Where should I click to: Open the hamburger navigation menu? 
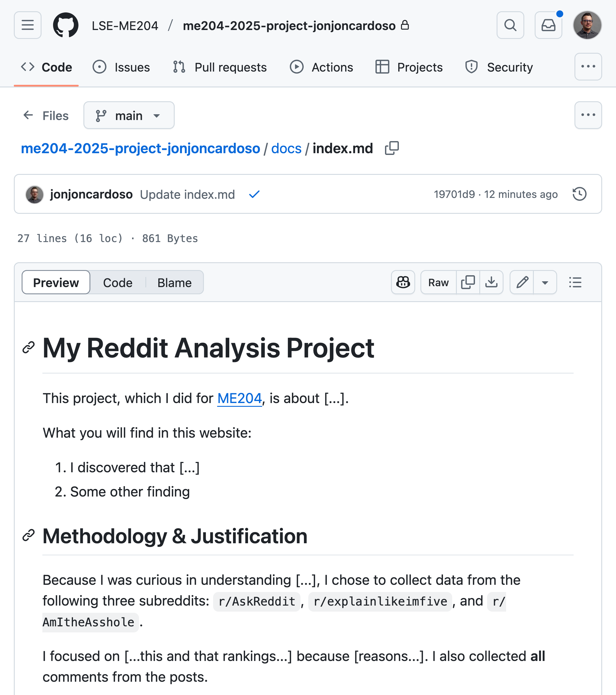coord(27,25)
